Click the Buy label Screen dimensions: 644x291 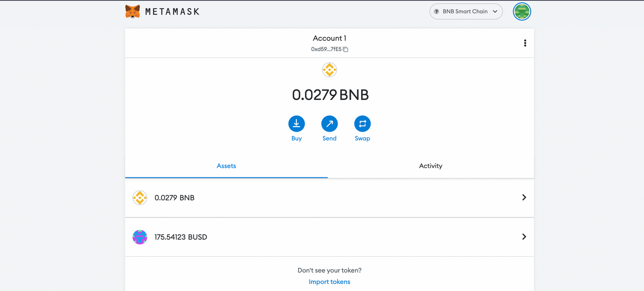click(296, 139)
